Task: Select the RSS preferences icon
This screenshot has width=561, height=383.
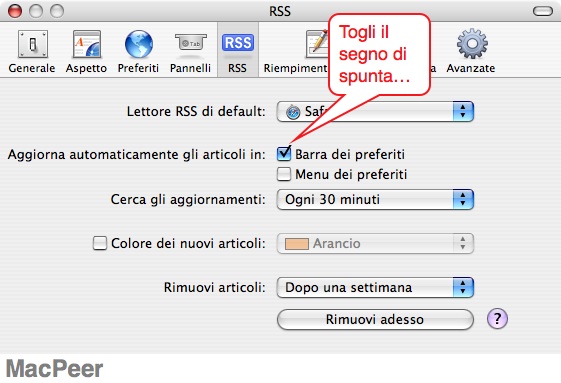Action: [x=238, y=50]
